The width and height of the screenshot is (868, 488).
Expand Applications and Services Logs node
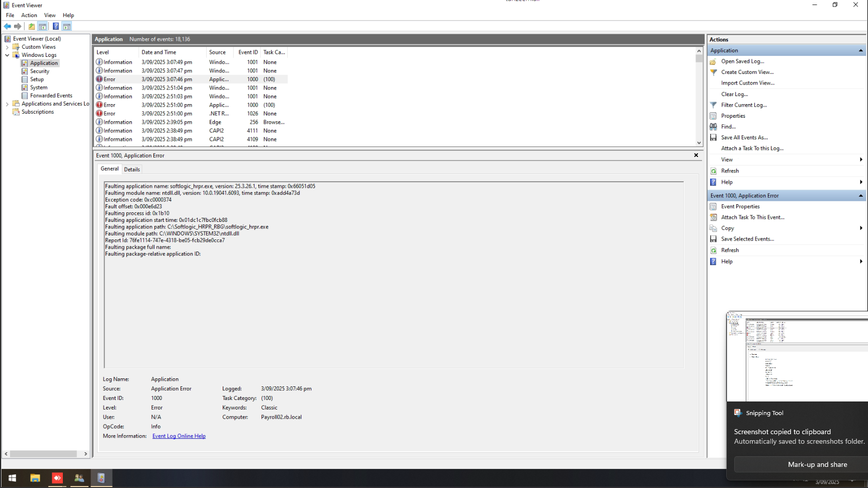7,104
